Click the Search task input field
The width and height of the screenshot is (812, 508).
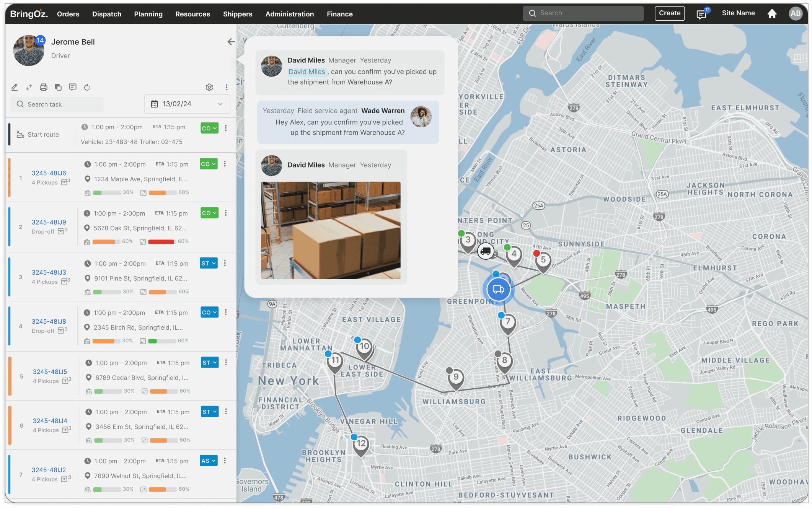pyautogui.click(x=57, y=104)
